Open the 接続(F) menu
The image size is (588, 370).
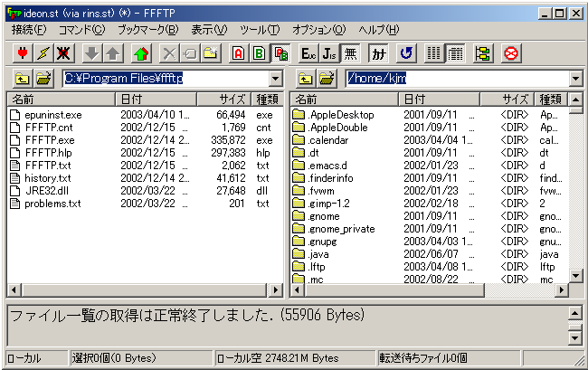pos(29,30)
